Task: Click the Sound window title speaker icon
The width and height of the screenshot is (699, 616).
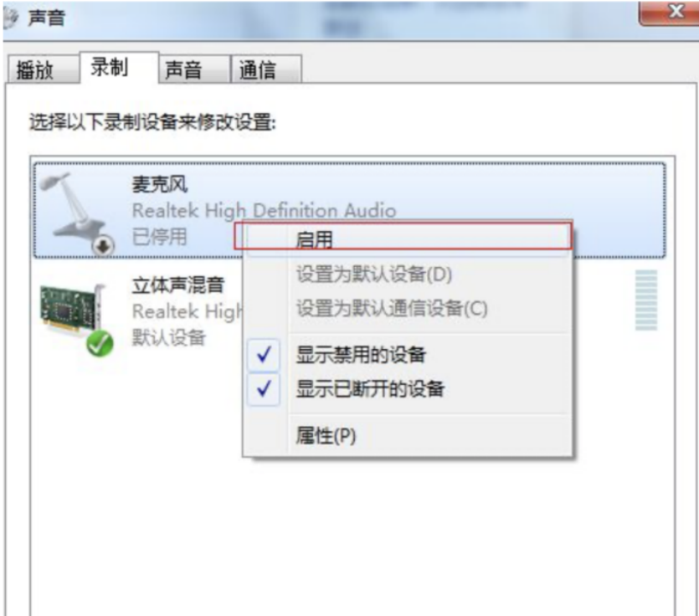Action: click(x=11, y=17)
